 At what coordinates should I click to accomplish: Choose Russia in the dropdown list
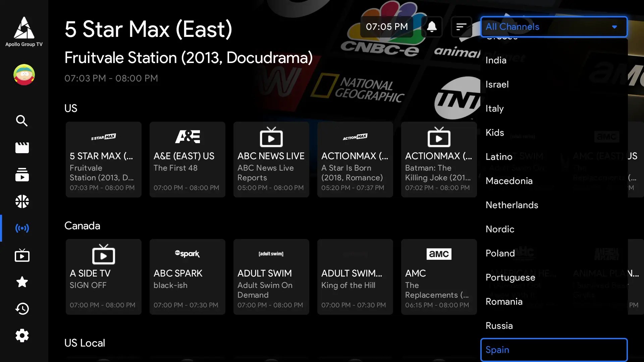[554, 326]
